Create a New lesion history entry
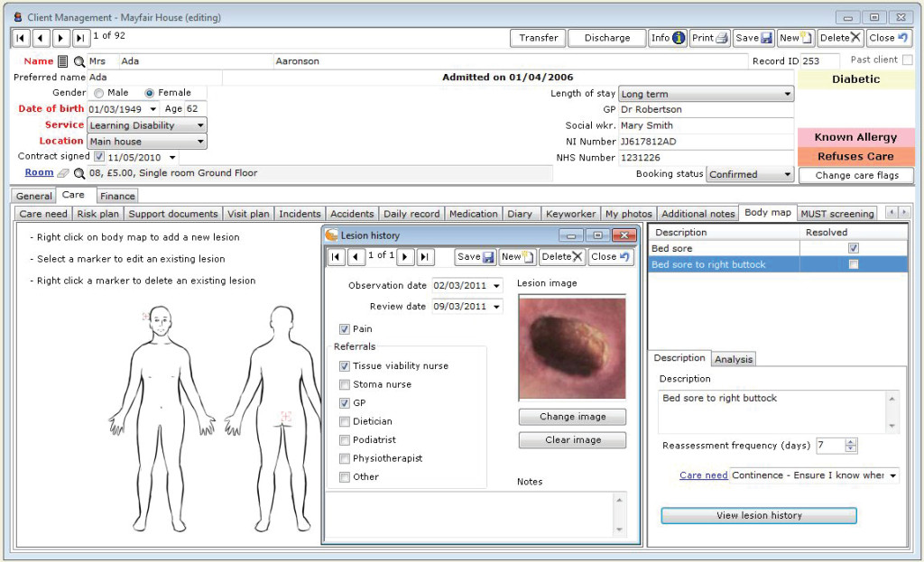 point(517,257)
